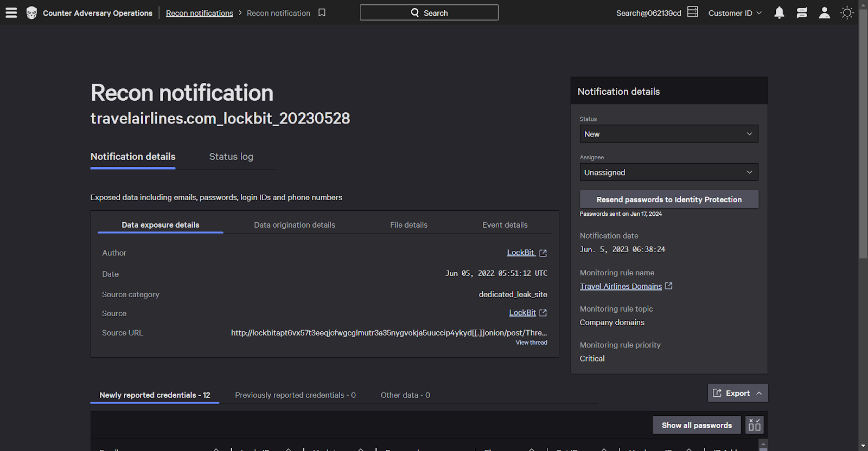Open the Assignee dropdown showing Unassigned
The image size is (868, 451).
(x=669, y=172)
